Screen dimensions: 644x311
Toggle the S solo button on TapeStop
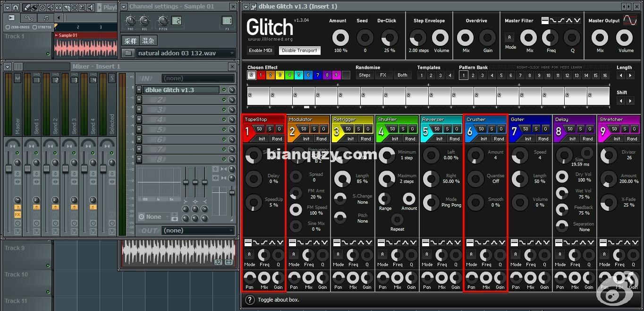(x=270, y=129)
